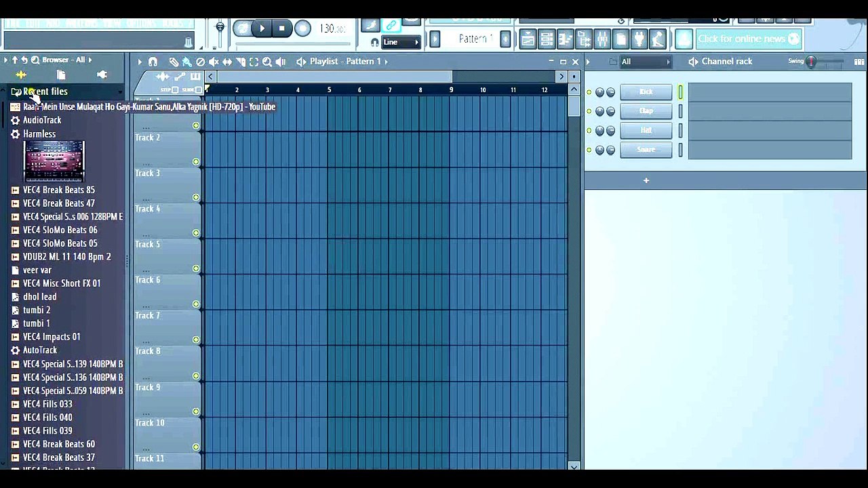
Task: Show automation clips icon in Playlist
Action: coord(180,77)
